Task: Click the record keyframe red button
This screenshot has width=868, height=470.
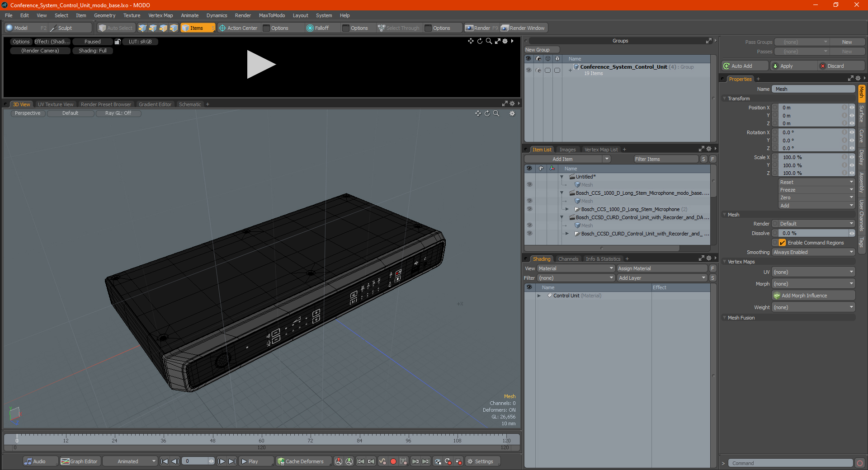Action: 393,461
